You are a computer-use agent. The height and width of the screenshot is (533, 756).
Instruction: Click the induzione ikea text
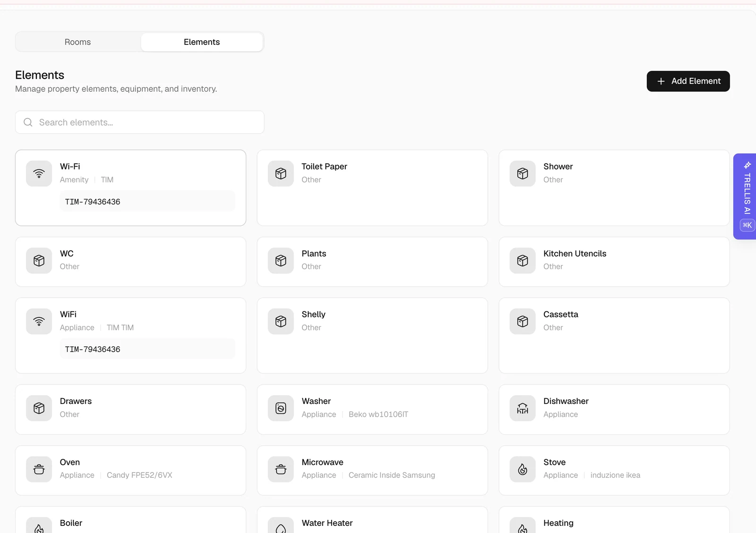(615, 475)
